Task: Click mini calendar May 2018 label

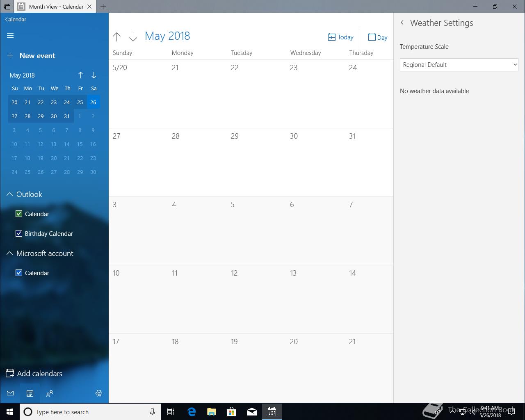Action: (22, 75)
